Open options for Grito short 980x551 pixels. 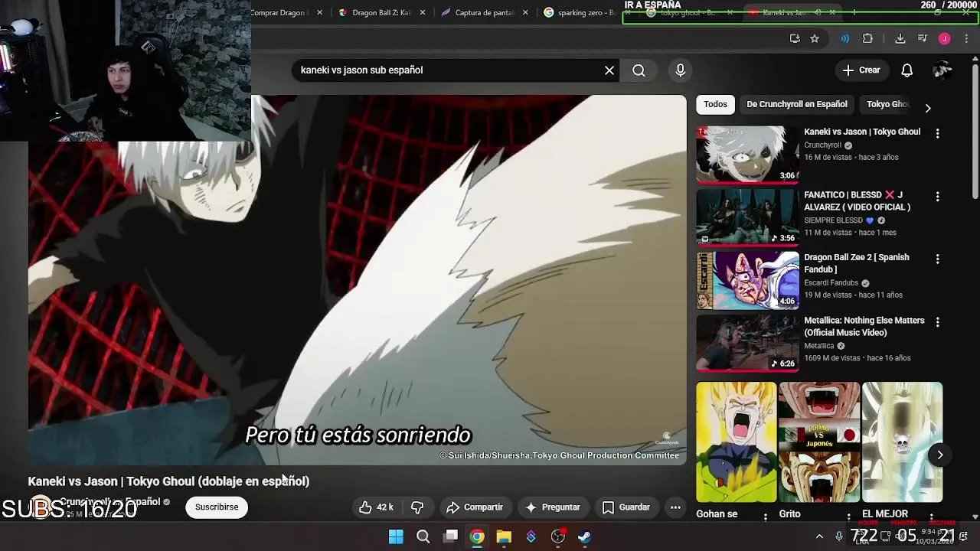(x=848, y=517)
